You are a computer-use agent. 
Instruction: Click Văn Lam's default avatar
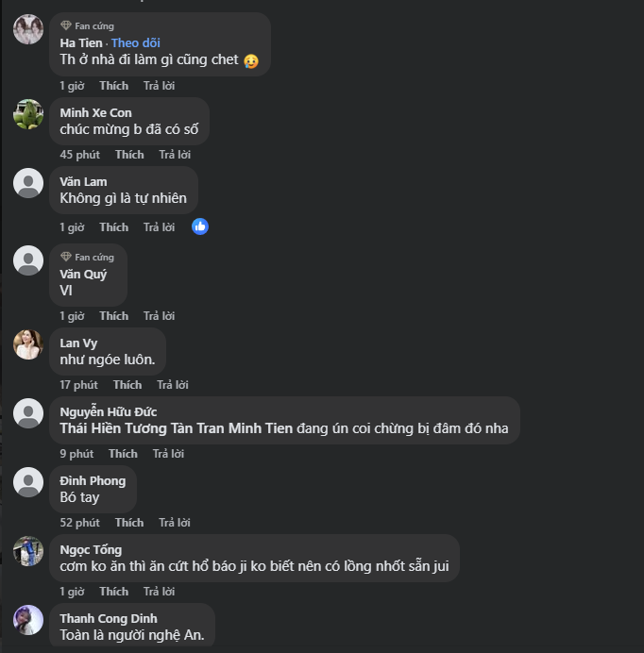[28, 183]
